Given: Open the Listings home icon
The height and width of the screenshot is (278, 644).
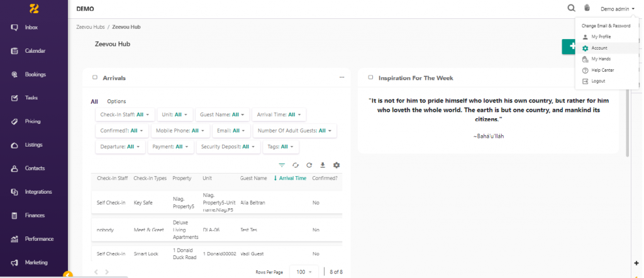Looking at the screenshot, I should pyautogui.click(x=14, y=145).
